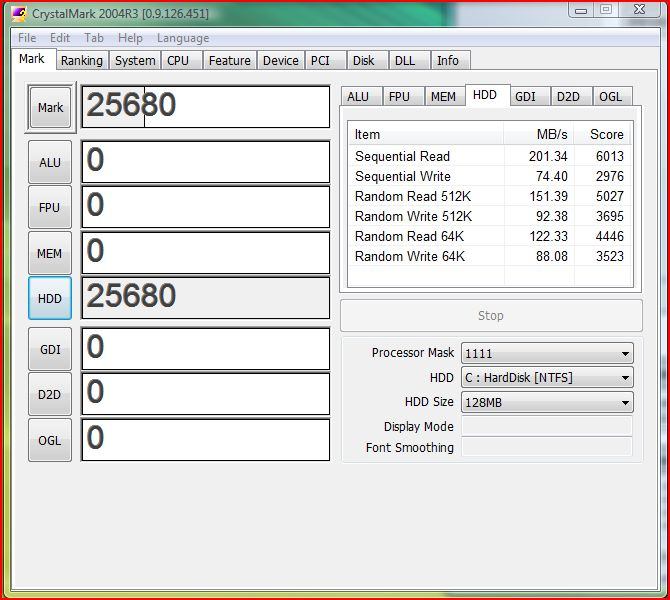Click the FPU score field
The image size is (670, 600).
tap(206, 207)
